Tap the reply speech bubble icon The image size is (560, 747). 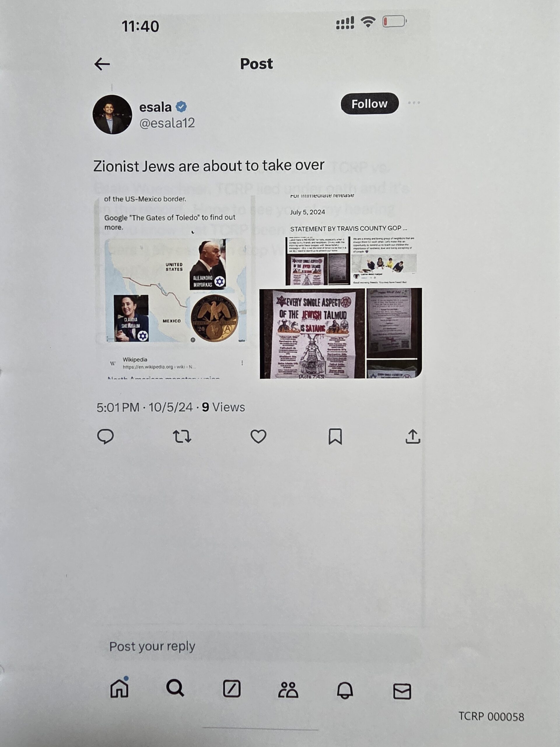105,436
